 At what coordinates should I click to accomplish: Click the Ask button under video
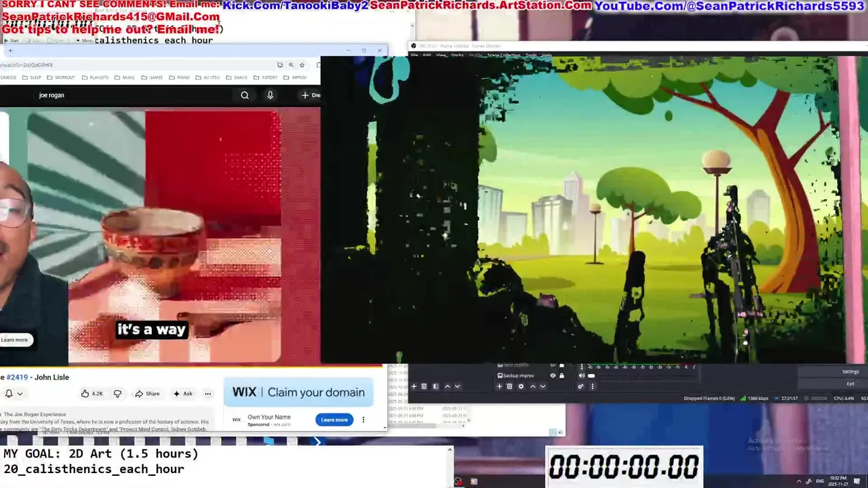pos(183,394)
